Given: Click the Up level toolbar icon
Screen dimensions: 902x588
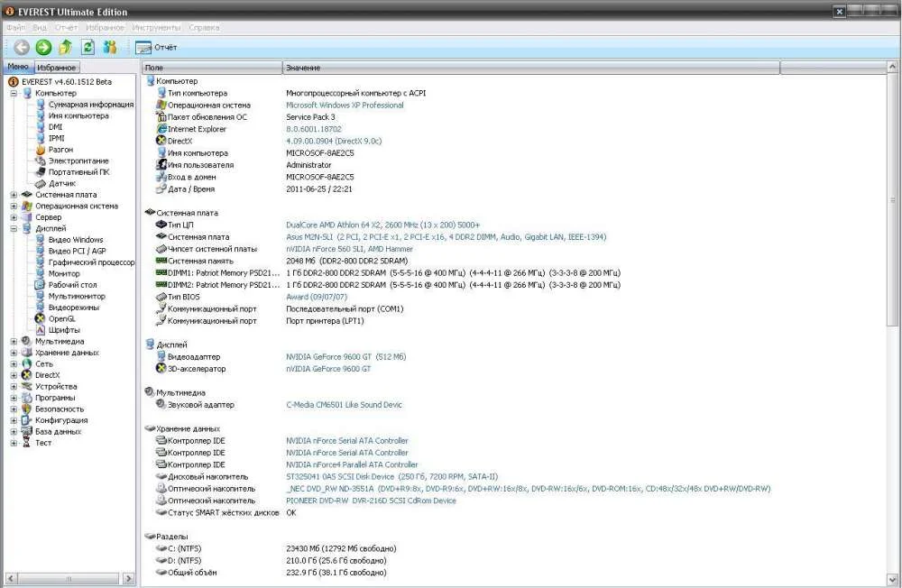Looking at the screenshot, I should click(65, 47).
